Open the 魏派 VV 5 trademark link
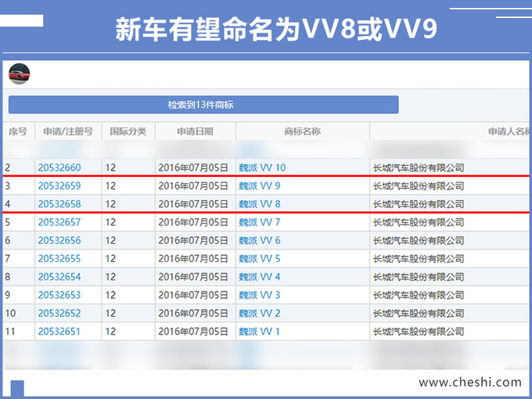The width and height of the screenshot is (532, 399). (x=260, y=258)
